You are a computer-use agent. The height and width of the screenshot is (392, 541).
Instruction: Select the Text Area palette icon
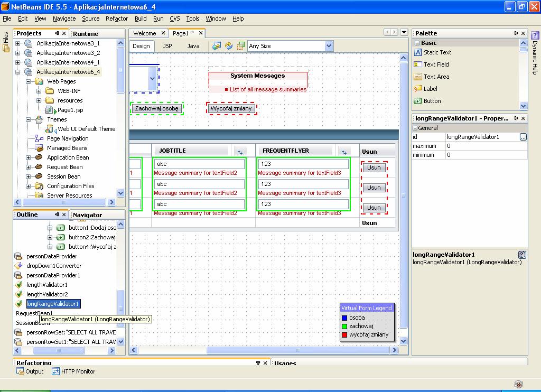pos(418,77)
